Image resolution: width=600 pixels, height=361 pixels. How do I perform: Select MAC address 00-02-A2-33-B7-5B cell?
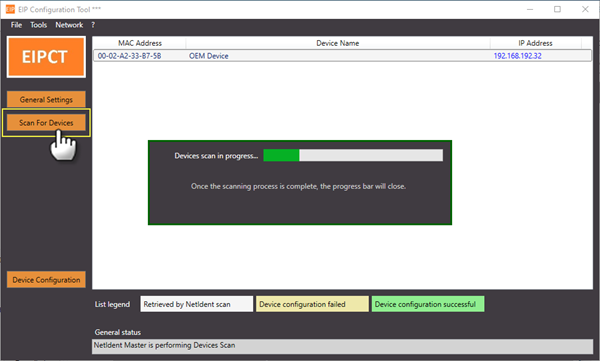[129, 56]
